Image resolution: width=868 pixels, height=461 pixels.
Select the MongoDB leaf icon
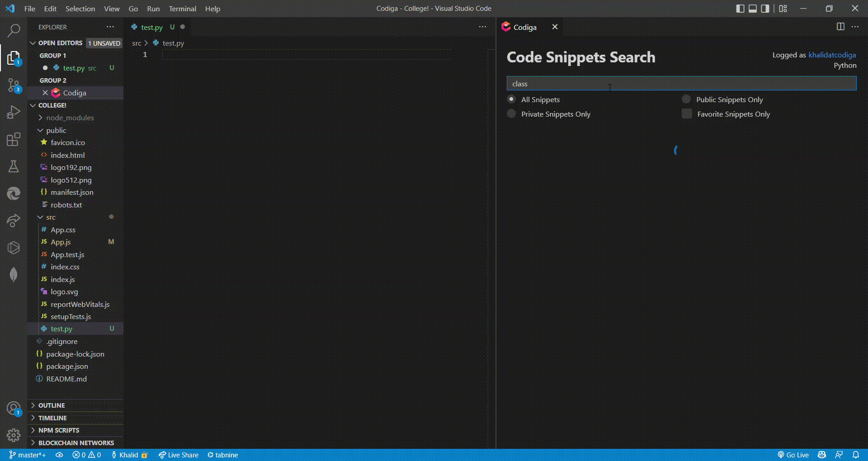coord(14,275)
